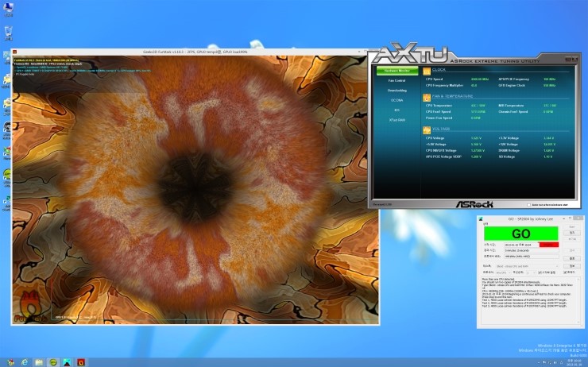Open the Hardware Monitor tab in AXTU

pos(397,71)
